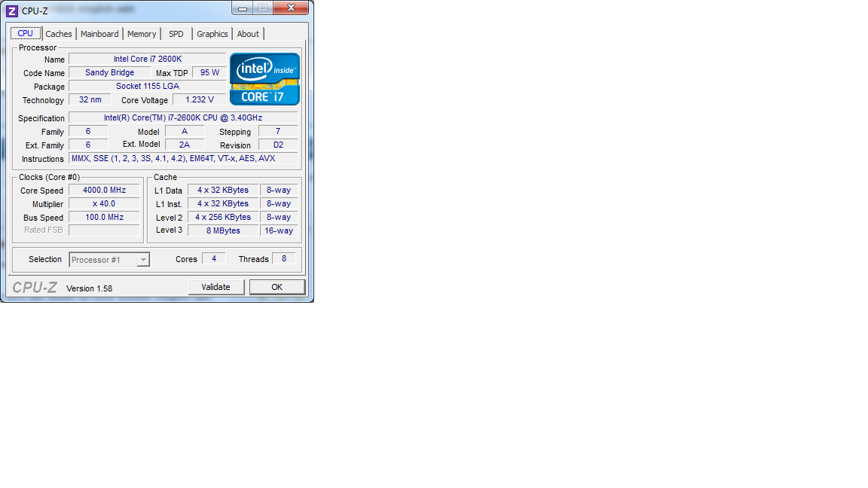868x488 pixels.
Task: Click the L1 Data '8-way' associativity value
Action: [x=279, y=190]
